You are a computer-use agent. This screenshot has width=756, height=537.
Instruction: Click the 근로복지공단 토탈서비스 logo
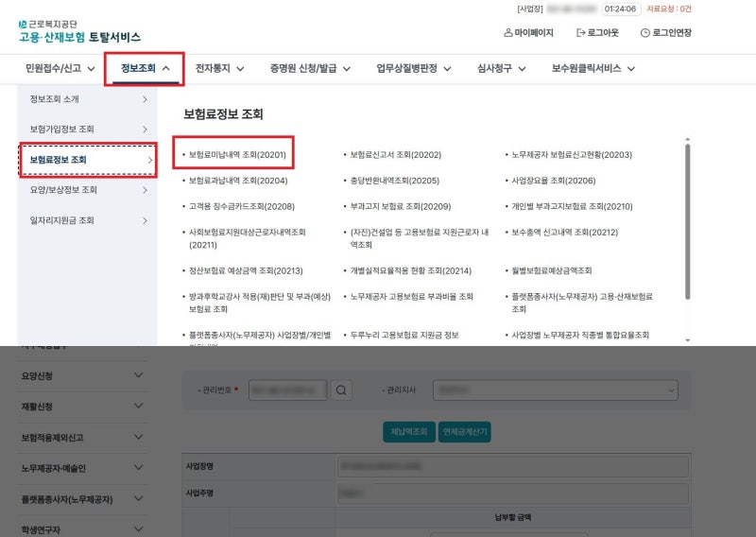click(79, 31)
